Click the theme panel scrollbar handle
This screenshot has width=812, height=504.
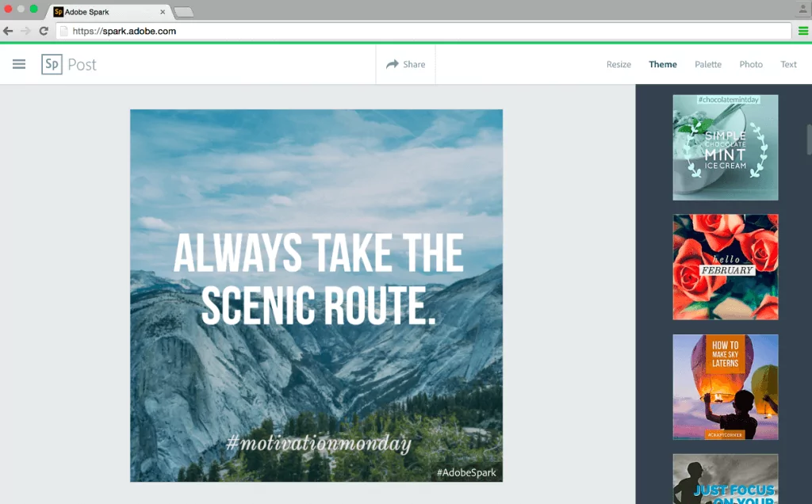click(809, 139)
